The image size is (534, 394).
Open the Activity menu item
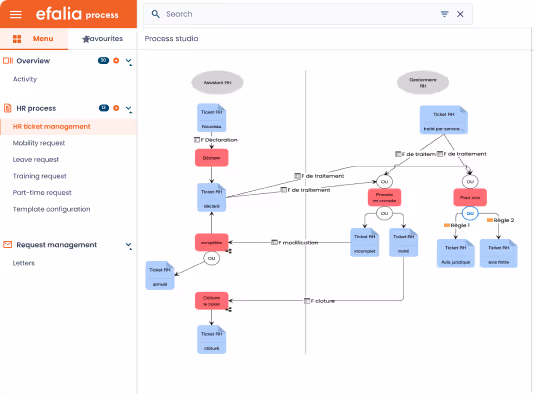[25, 79]
